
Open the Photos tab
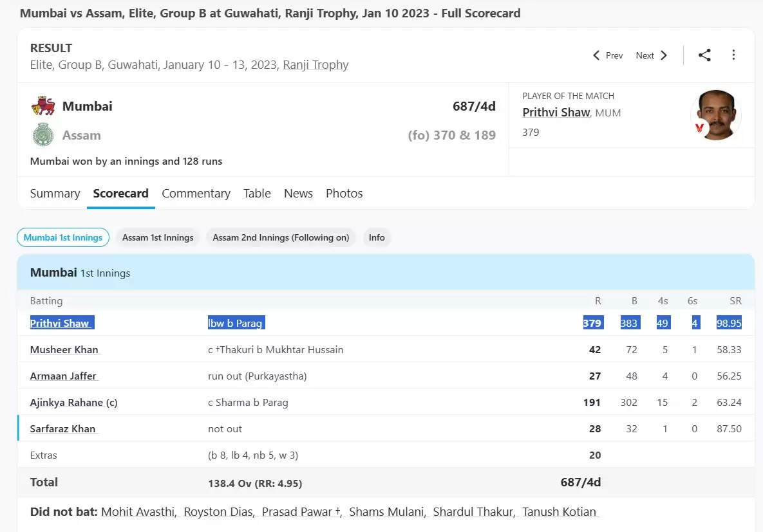coord(344,194)
